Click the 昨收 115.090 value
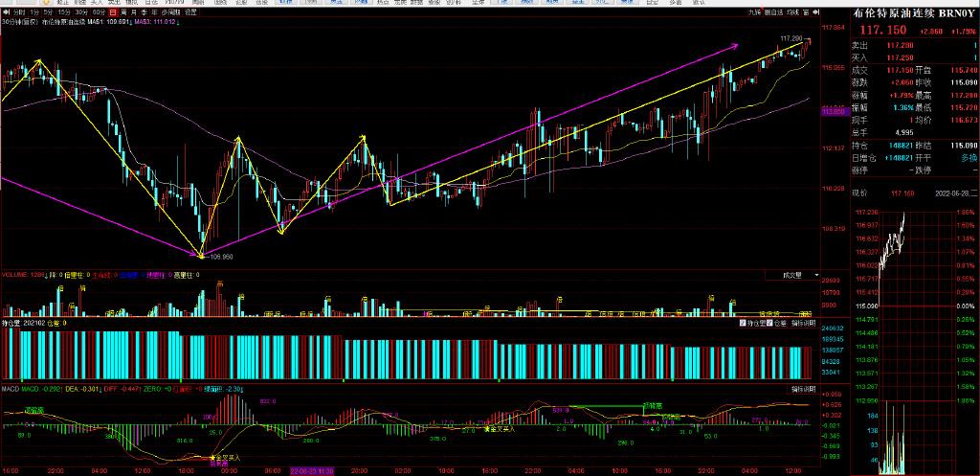This screenshot has height=476, width=980. [963, 82]
